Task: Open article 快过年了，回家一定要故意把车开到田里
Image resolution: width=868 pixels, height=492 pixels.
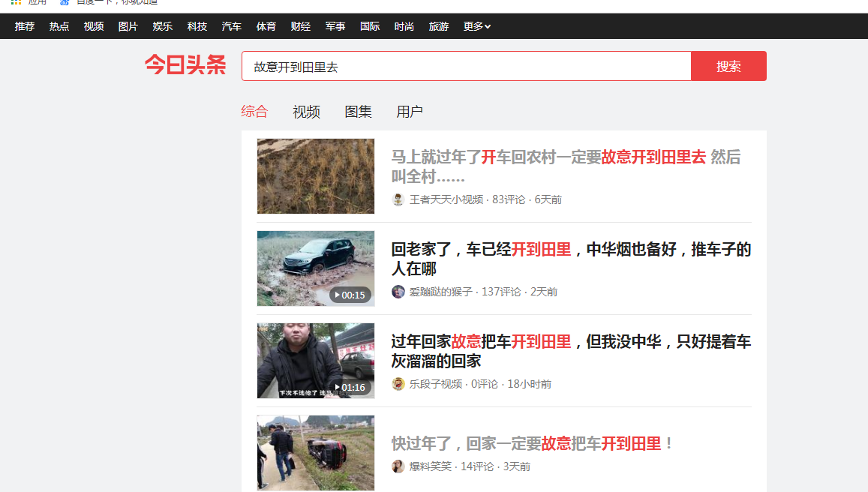Action: (532, 443)
